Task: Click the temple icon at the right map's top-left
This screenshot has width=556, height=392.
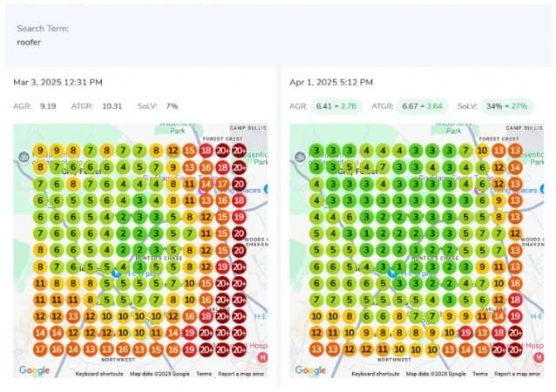Action: (300, 158)
